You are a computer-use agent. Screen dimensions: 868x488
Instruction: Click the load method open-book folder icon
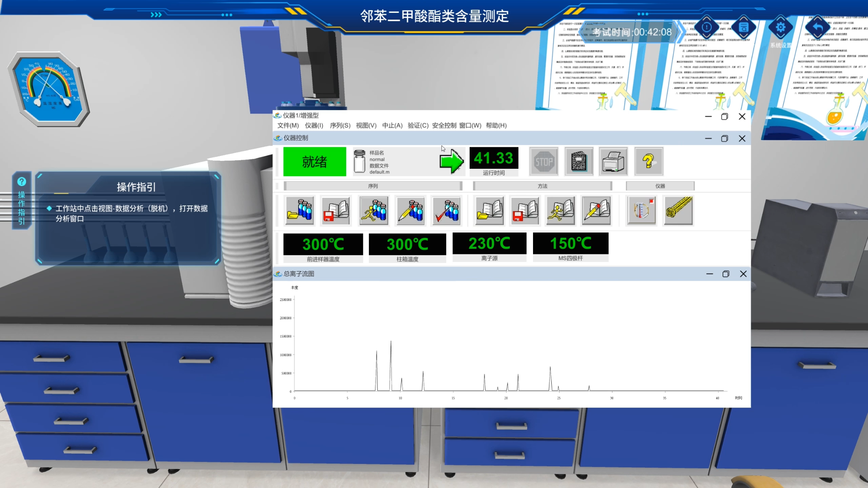pos(489,211)
